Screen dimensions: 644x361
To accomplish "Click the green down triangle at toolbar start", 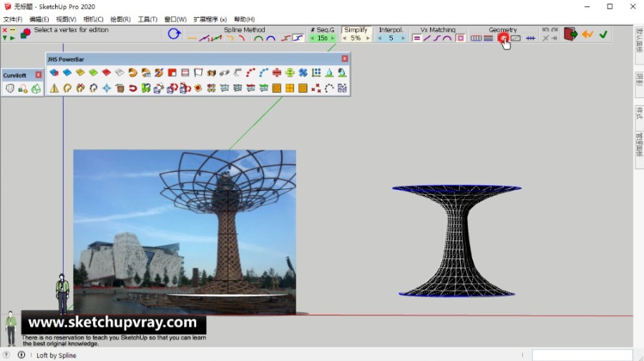I will 4,38.
